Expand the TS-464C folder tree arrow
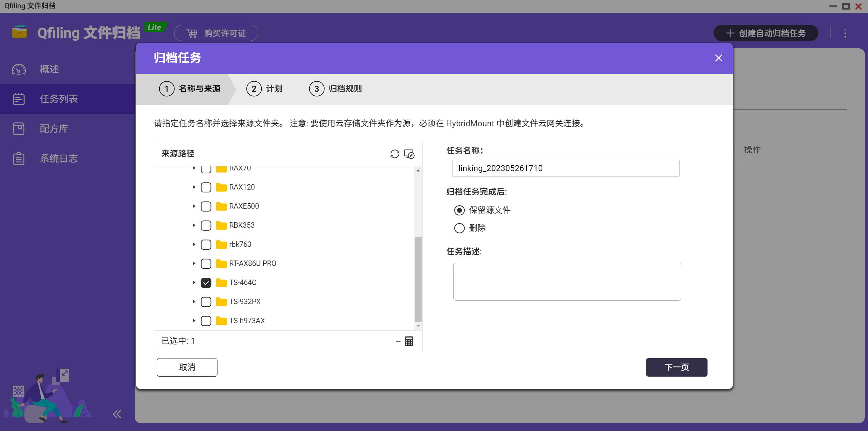Image resolution: width=868 pixels, height=431 pixels. (194, 282)
